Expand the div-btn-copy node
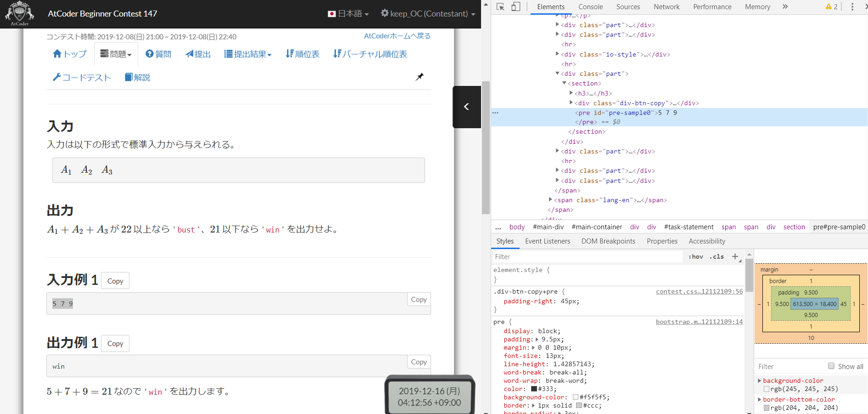Image resolution: width=868 pixels, height=414 pixels. 571,103
